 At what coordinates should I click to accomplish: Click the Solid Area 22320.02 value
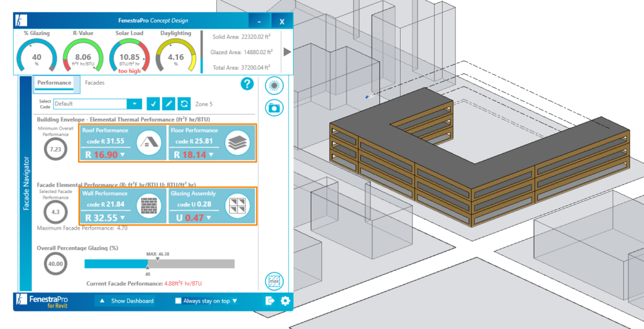(x=255, y=36)
